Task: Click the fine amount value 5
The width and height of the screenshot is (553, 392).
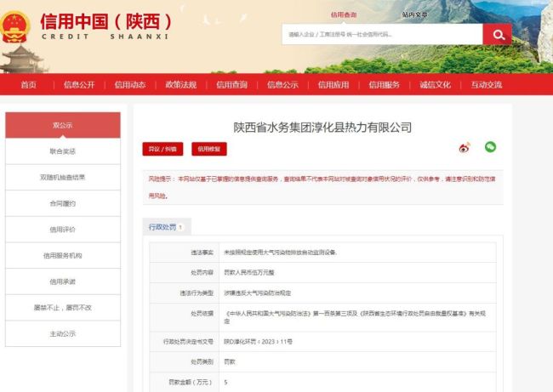Action: tap(225, 382)
